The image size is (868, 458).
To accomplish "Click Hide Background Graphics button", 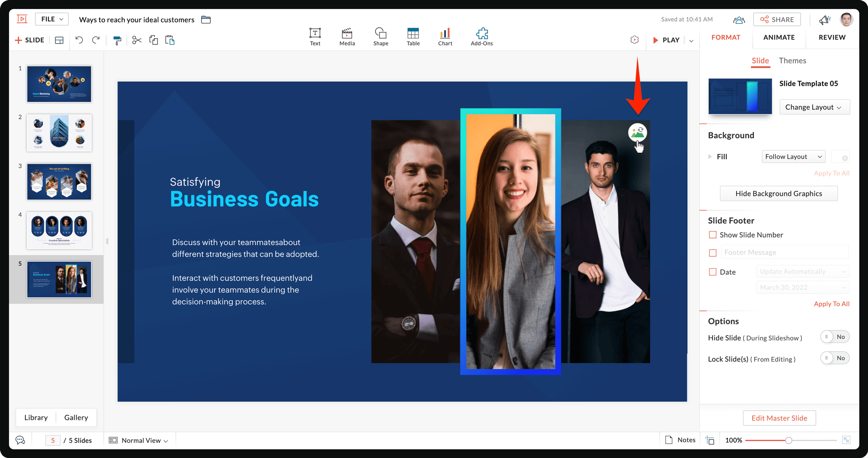I will 778,194.
